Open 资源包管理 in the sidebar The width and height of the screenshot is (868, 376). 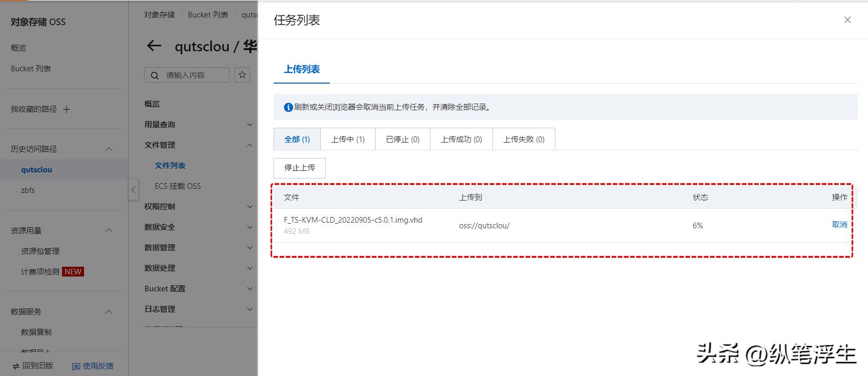click(40, 251)
